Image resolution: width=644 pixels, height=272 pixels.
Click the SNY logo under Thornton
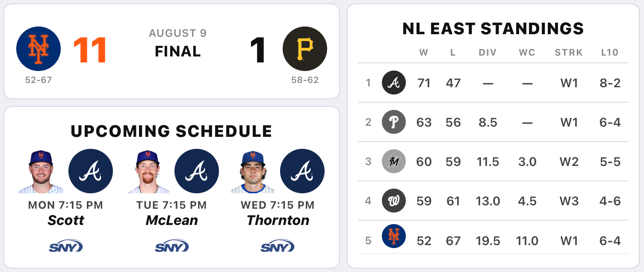(x=278, y=246)
